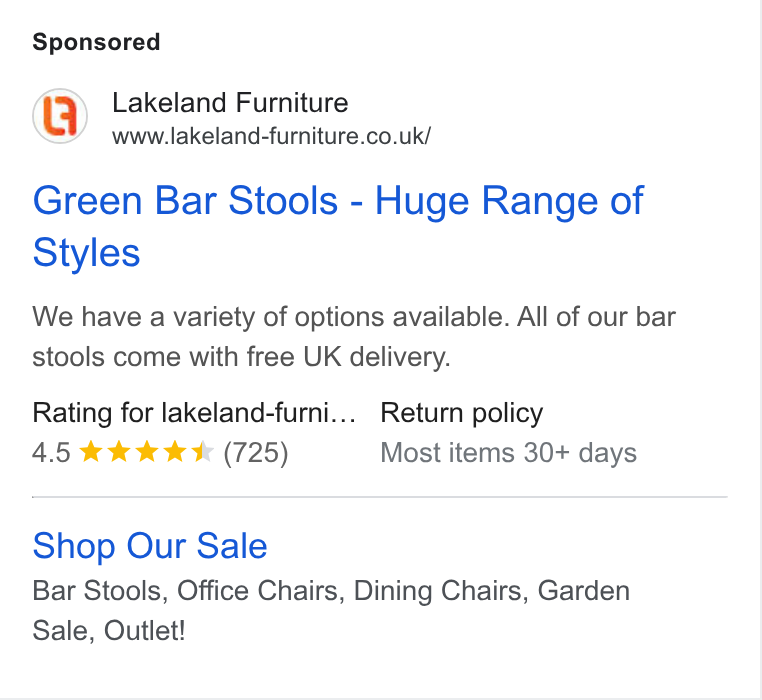762x700 pixels.
Task: Click the Return policy heading
Action: coord(462,413)
